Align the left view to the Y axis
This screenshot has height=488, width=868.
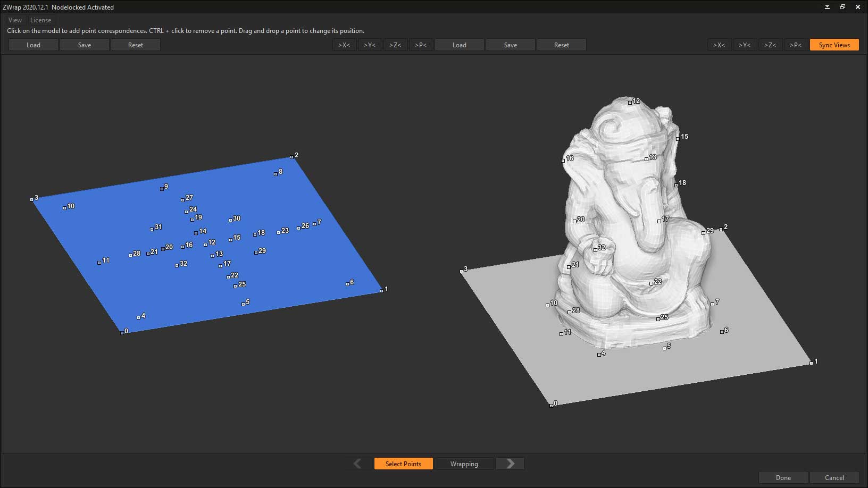pos(370,45)
